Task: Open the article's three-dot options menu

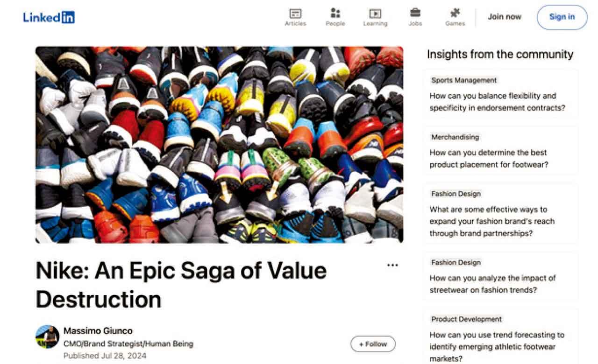Action: click(392, 265)
